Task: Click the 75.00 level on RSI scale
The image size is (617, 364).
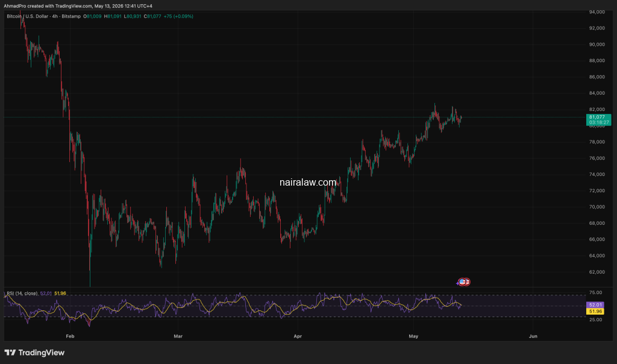Action: pos(596,292)
